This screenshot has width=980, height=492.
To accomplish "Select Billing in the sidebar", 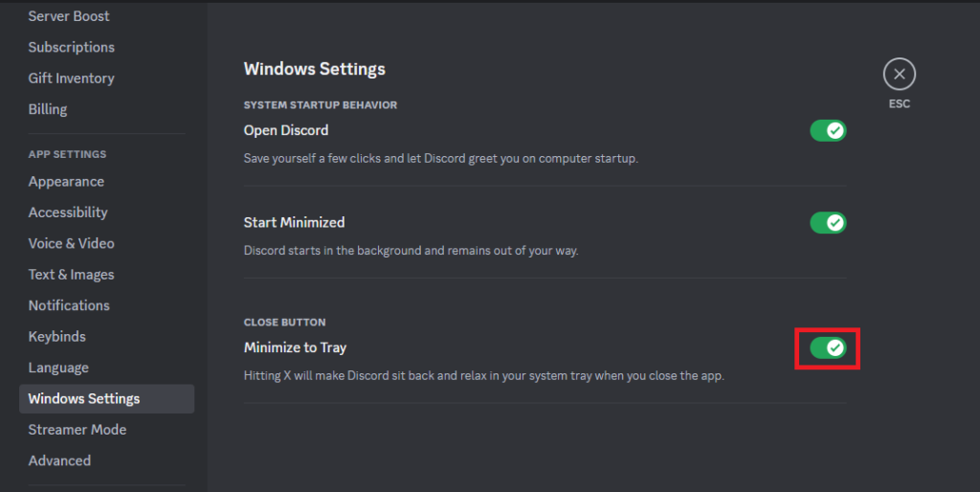I will click(x=48, y=109).
